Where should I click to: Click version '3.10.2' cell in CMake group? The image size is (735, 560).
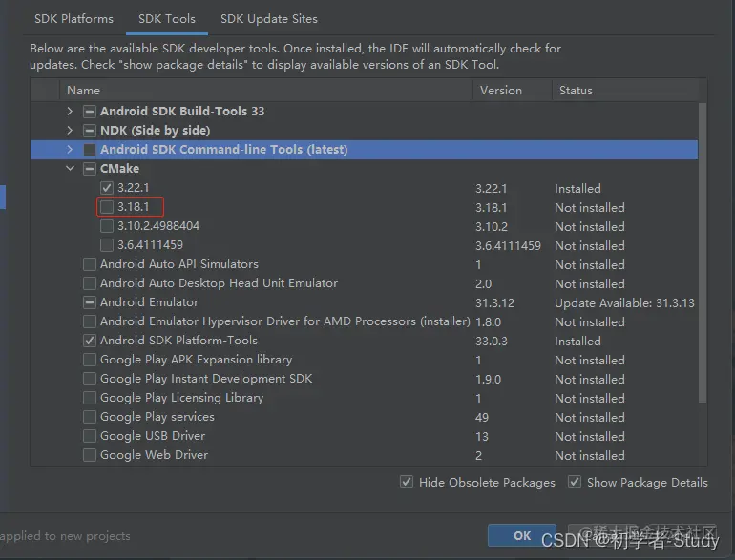[492, 227]
